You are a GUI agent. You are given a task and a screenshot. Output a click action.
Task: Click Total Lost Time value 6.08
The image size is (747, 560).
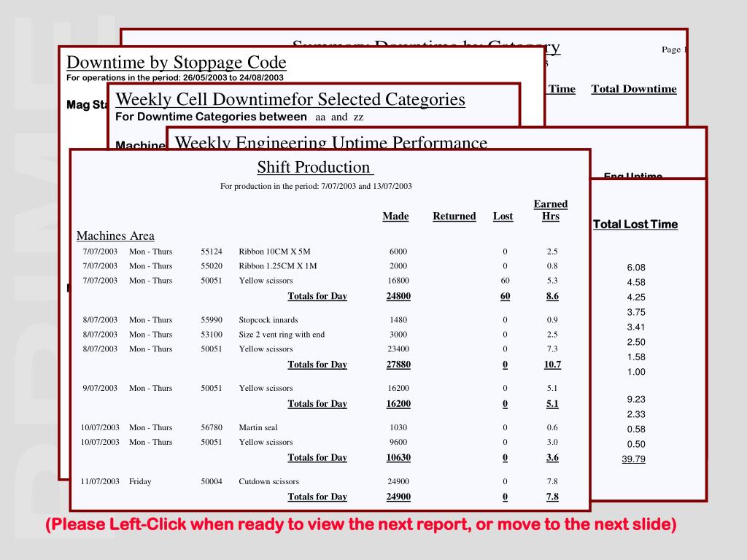coord(636,268)
